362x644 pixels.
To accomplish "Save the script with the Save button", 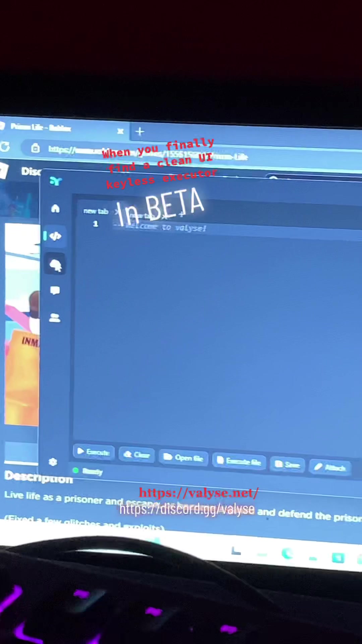I will click(x=287, y=465).
